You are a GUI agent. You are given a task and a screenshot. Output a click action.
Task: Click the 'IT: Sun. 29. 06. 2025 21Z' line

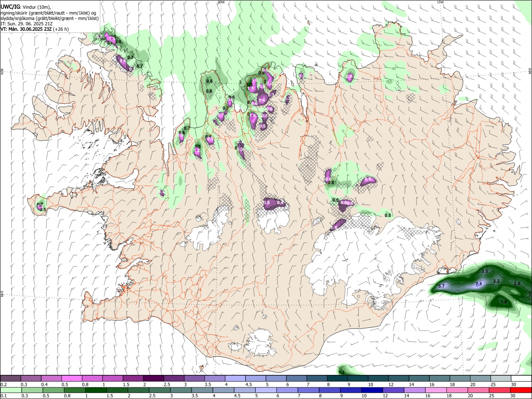[27, 24]
